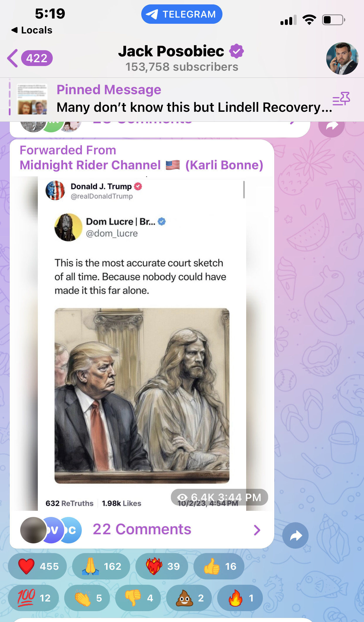The width and height of the screenshot is (364, 622).
Task: Toggle the thumbs up reaction 16
Action: [219, 566]
